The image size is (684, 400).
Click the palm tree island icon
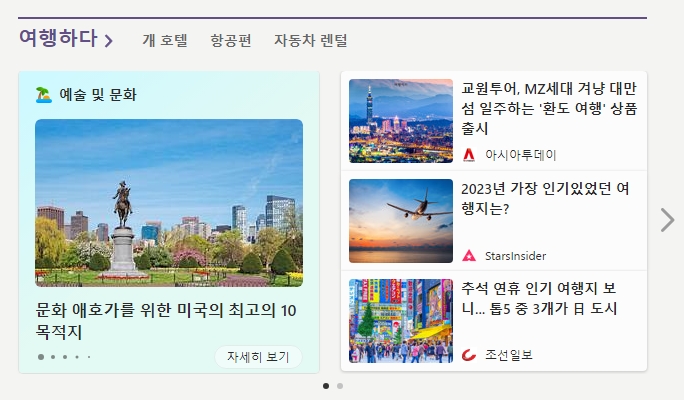(44, 95)
